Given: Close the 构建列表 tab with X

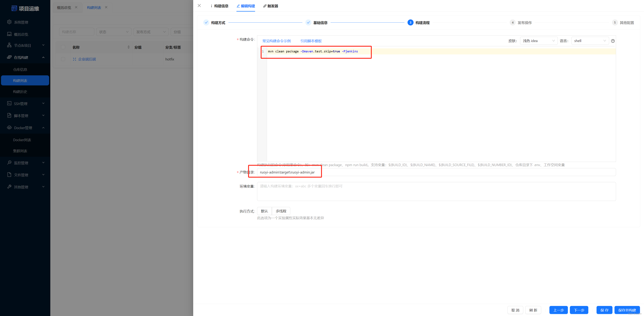Looking at the screenshot, I should pyautogui.click(x=106, y=7).
